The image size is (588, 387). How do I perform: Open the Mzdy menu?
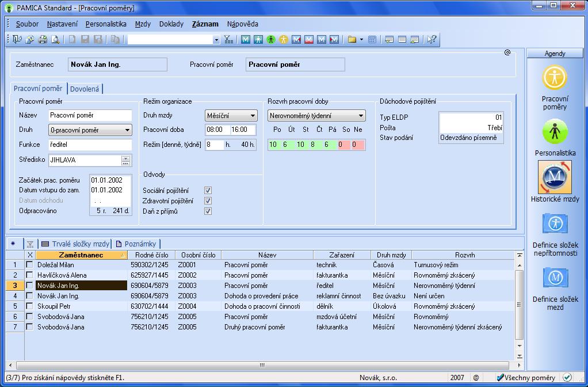pos(143,24)
